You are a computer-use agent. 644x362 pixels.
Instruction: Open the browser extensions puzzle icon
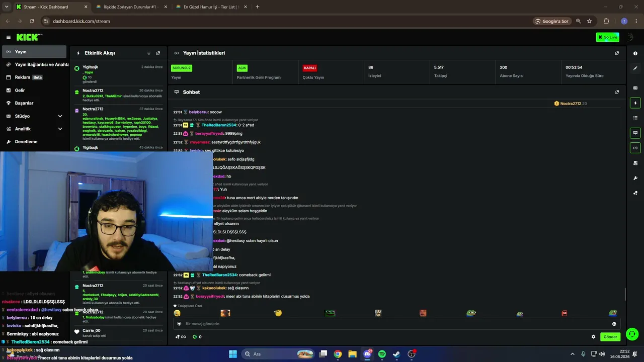point(606,21)
